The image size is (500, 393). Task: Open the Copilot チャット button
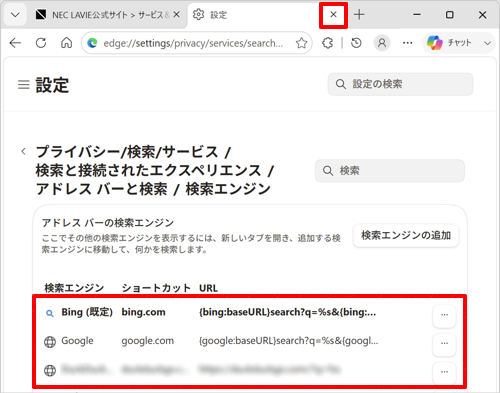(449, 43)
